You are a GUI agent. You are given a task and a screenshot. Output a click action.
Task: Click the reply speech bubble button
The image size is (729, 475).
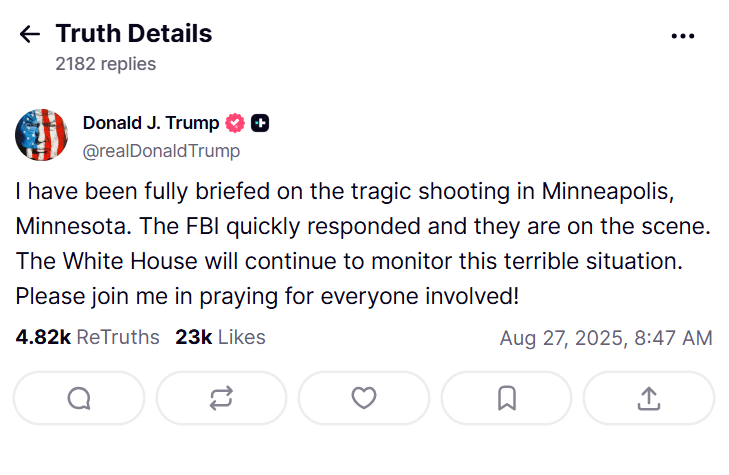click(x=79, y=398)
